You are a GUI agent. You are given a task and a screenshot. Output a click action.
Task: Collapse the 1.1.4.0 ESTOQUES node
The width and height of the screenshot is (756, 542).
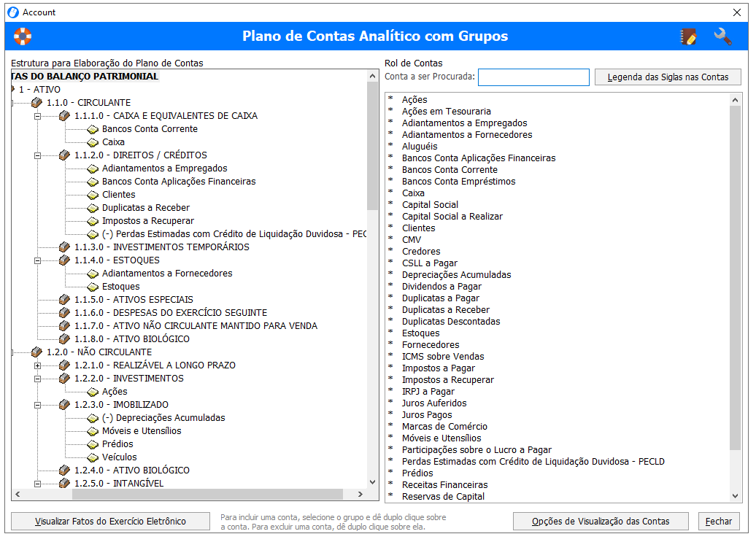38,260
